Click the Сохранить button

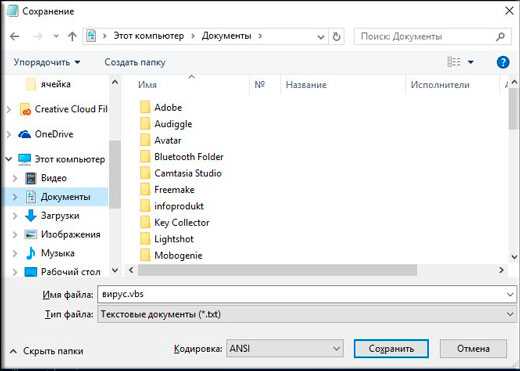click(x=391, y=349)
